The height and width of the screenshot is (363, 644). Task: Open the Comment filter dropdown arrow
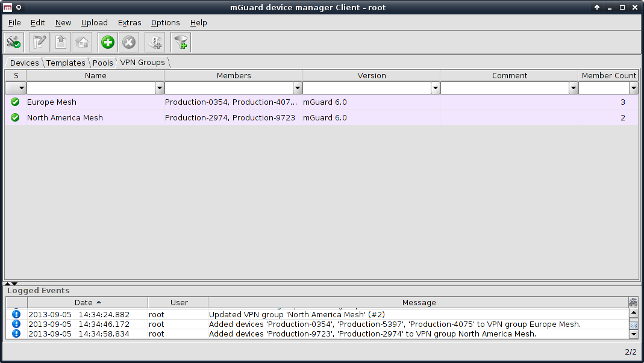pyautogui.click(x=574, y=88)
